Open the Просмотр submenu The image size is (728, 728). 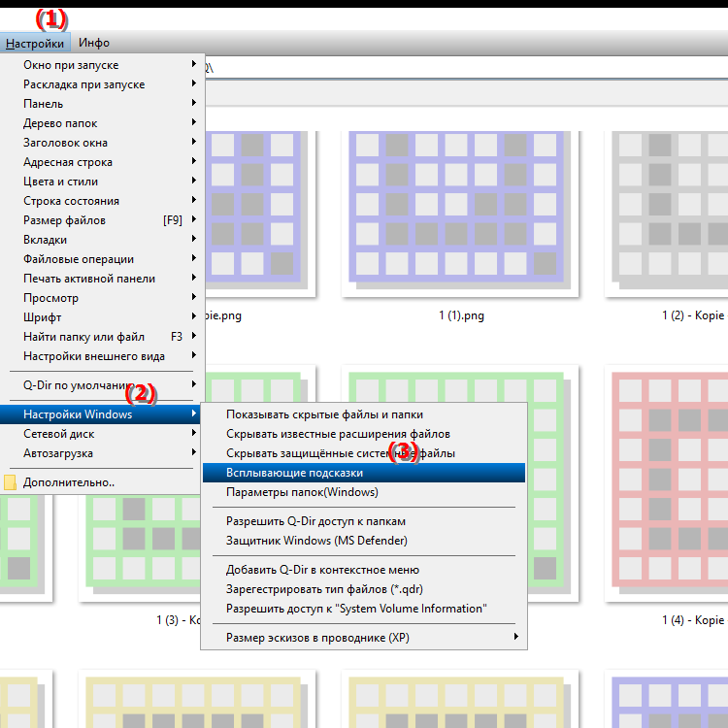102,298
